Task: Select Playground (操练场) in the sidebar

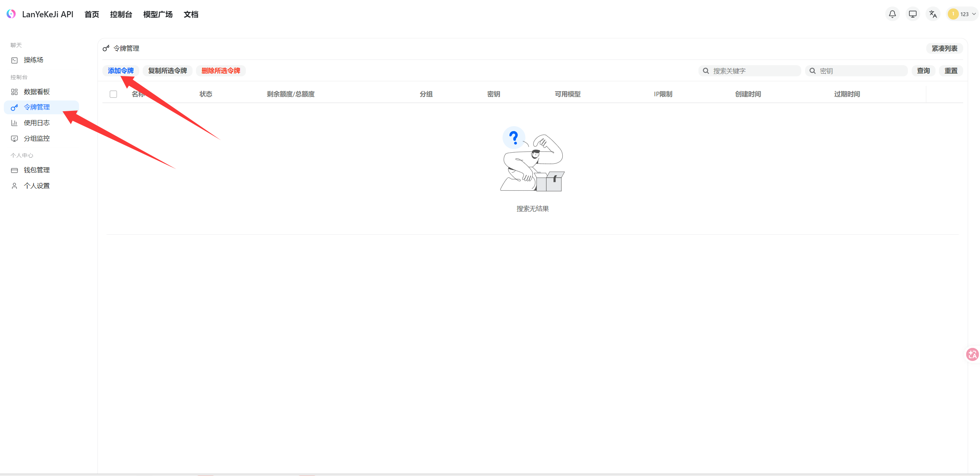Action: click(41, 60)
